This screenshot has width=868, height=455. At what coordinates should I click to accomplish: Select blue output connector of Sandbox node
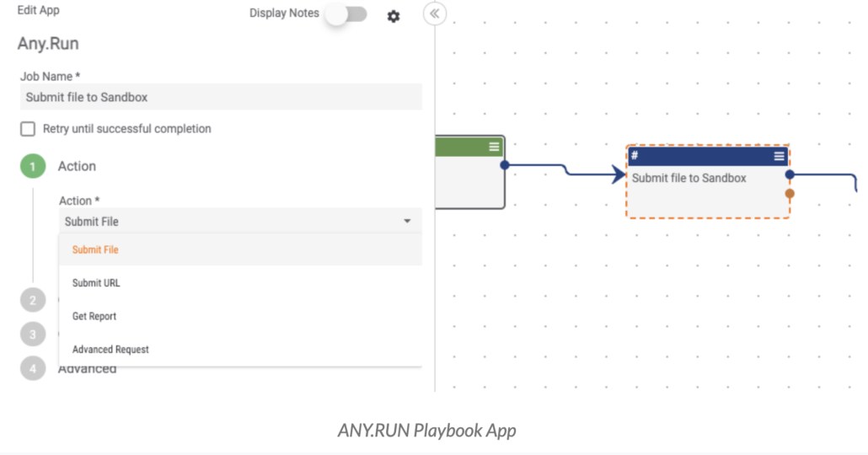pos(790,174)
